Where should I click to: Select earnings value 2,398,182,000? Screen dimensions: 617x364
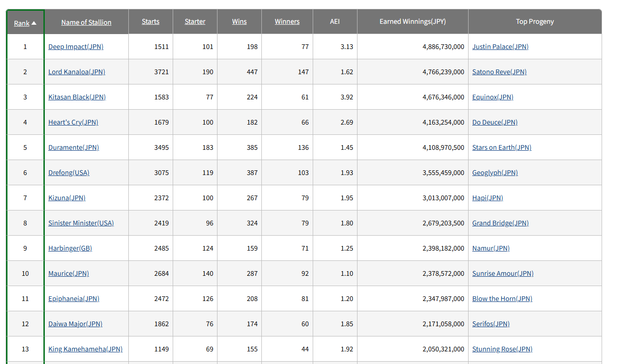[x=443, y=248]
